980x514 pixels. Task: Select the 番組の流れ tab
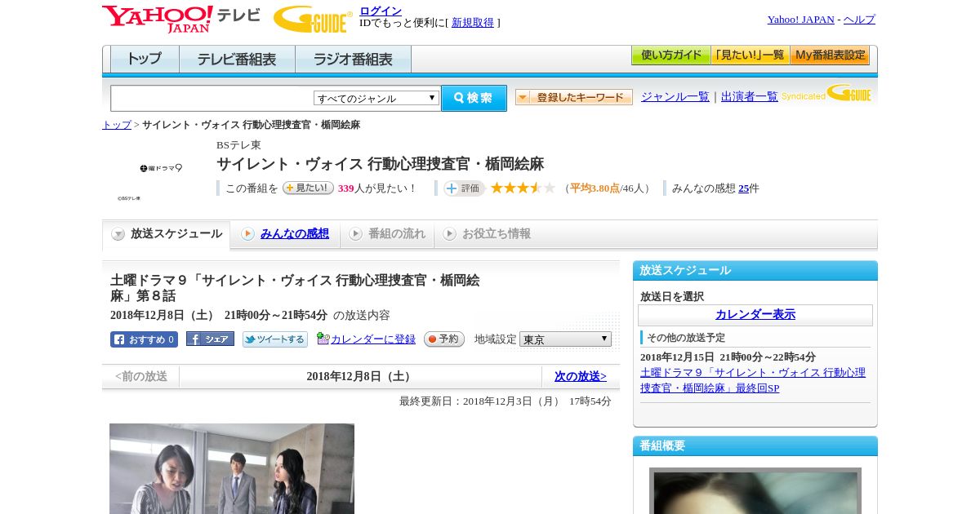click(387, 234)
